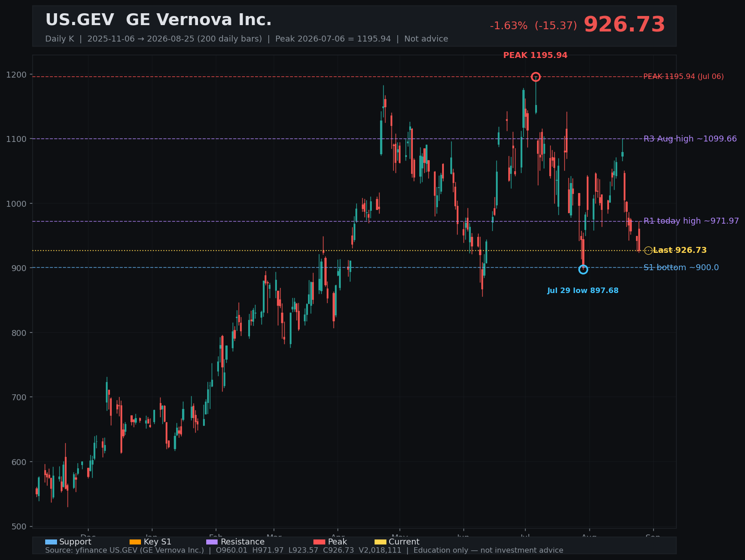Click the red Peak legend swatch
The width and height of the screenshot is (745, 560).
click(319, 542)
